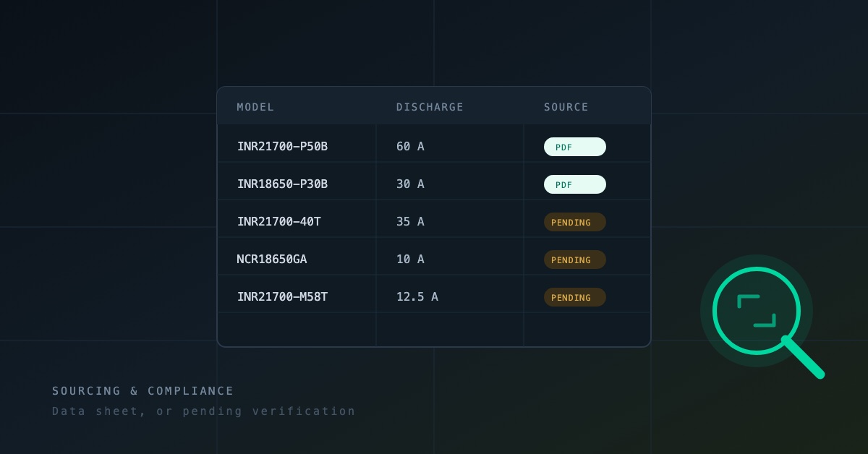Click the empty last table row
Viewport: 868px width, 454px height.
coord(434,330)
